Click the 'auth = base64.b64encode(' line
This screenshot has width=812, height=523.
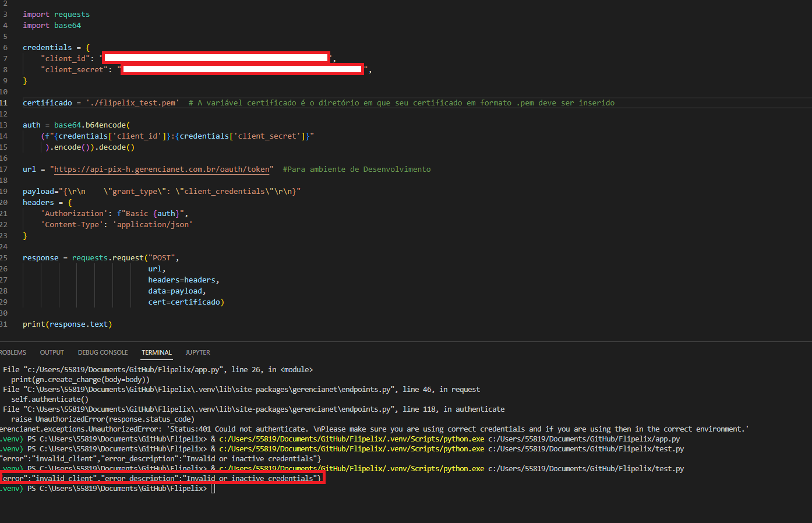coord(76,125)
